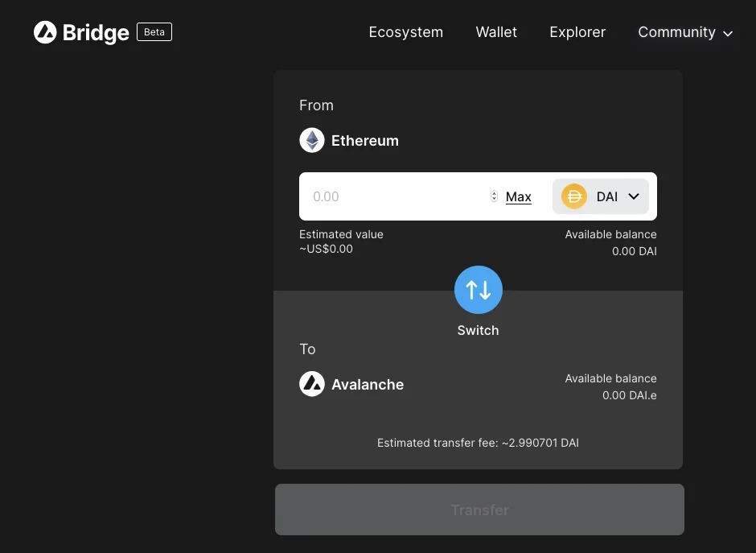Click the Beta badge
The height and width of the screenshot is (553, 756).
coord(154,32)
